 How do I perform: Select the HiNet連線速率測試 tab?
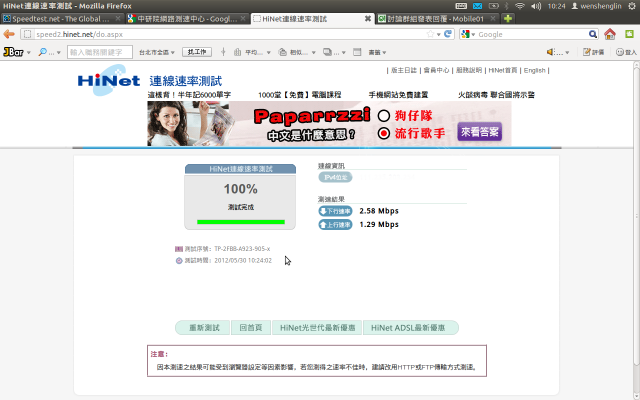point(312,19)
